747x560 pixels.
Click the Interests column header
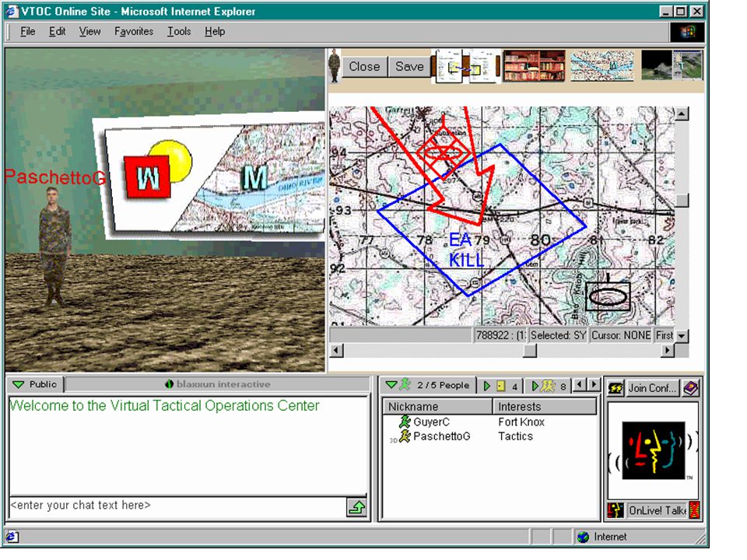[545, 407]
